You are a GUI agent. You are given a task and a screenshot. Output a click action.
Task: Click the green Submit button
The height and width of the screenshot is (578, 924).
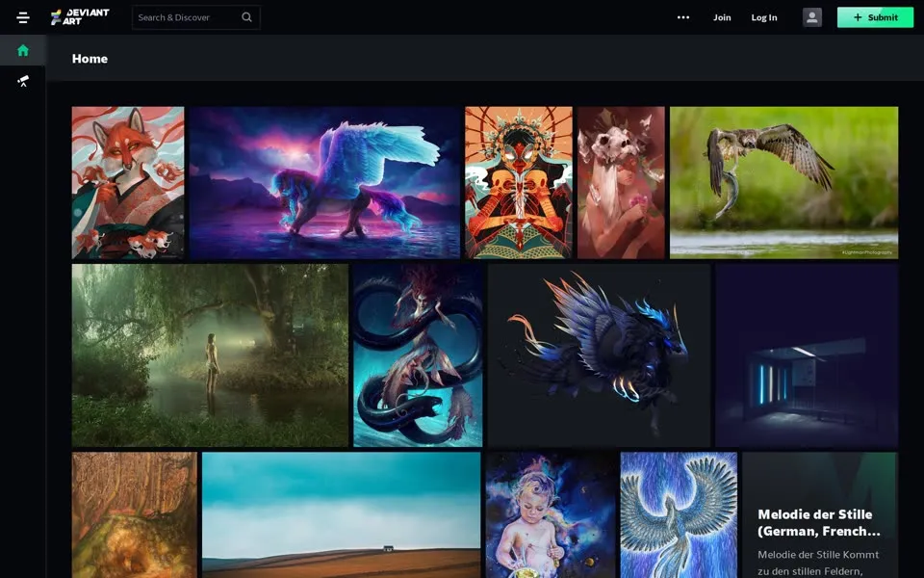(875, 17)
